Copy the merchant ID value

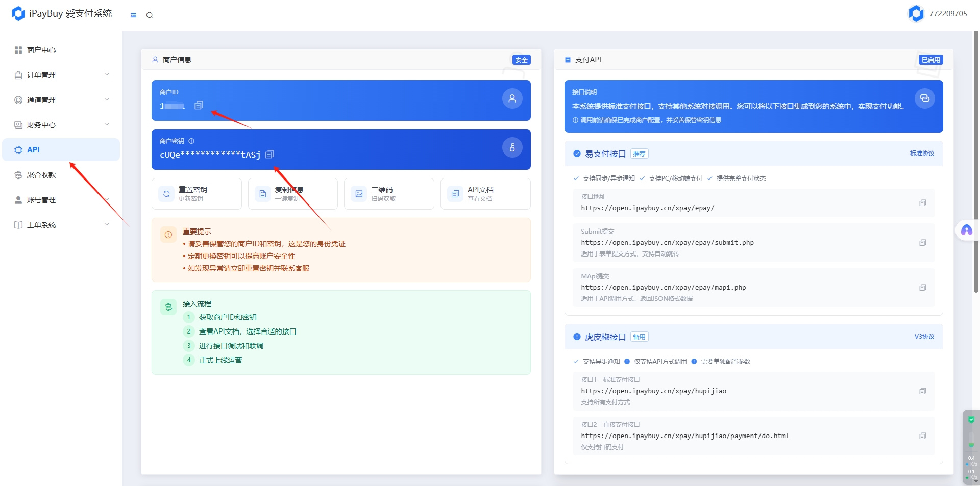coord(199,106)
